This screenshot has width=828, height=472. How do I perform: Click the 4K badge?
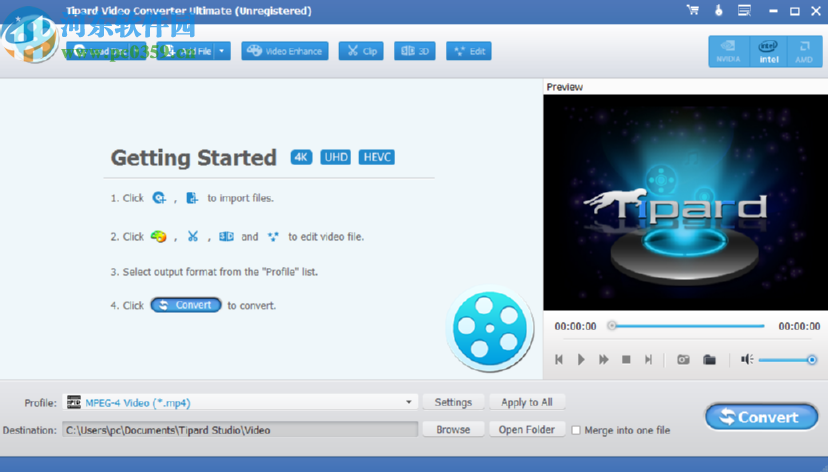click(x=301, y=157)
